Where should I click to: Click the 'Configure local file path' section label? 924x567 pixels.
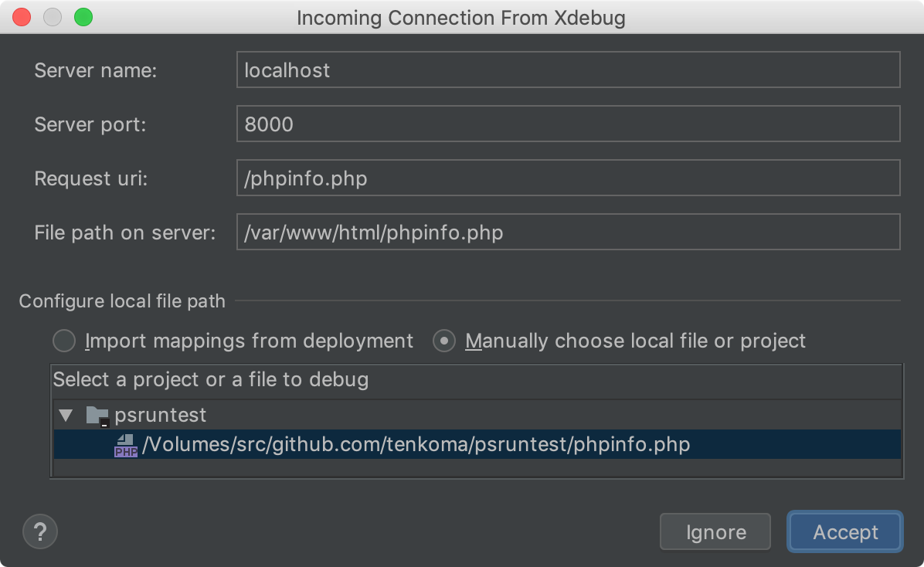coord(122,301)
